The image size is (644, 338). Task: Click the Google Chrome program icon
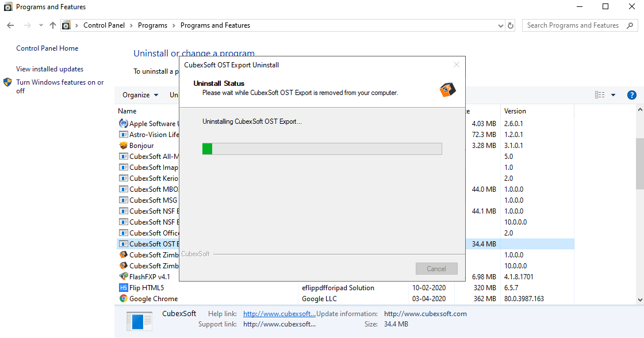[123, 299]
